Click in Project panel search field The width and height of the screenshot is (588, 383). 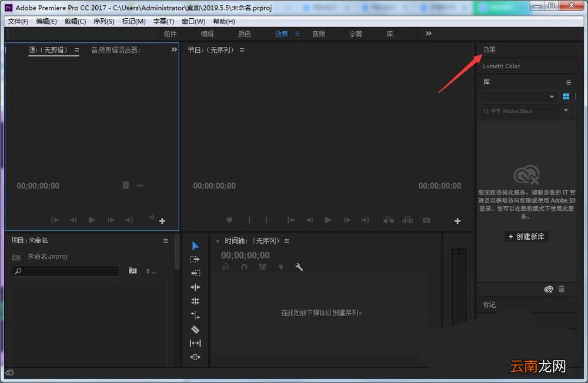pos(66,271)
